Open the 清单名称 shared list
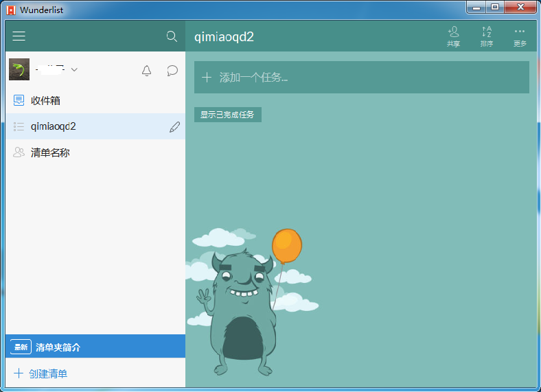Image resolution: width=541 pixels, height=392 pixels. (95, 152)
